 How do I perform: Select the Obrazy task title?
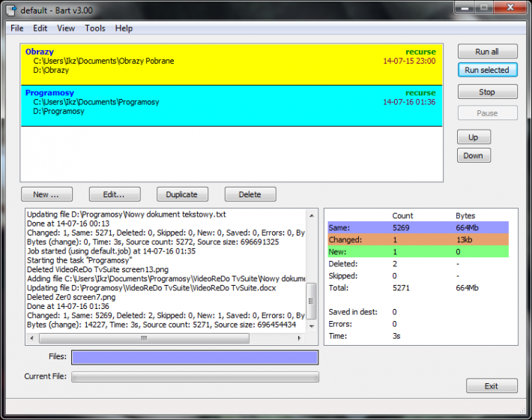40,52
